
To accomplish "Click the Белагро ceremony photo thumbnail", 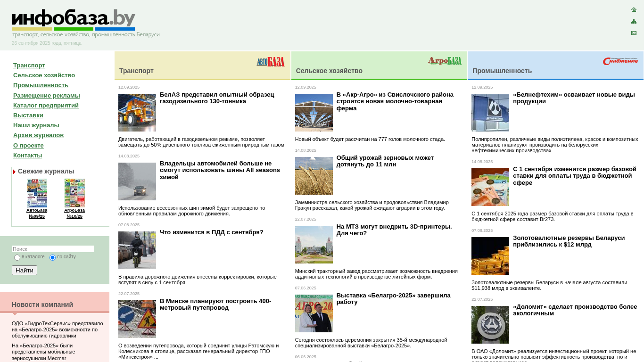I will 314,313.
